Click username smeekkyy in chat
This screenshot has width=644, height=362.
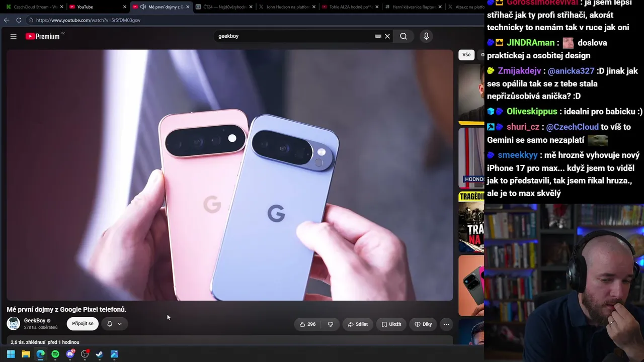tap(518, 155)
